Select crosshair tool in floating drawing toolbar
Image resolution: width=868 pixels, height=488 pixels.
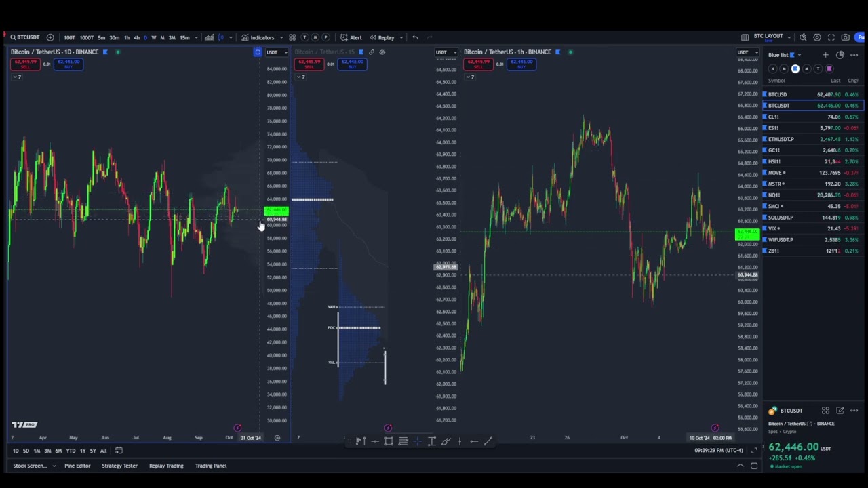[417, 441]
